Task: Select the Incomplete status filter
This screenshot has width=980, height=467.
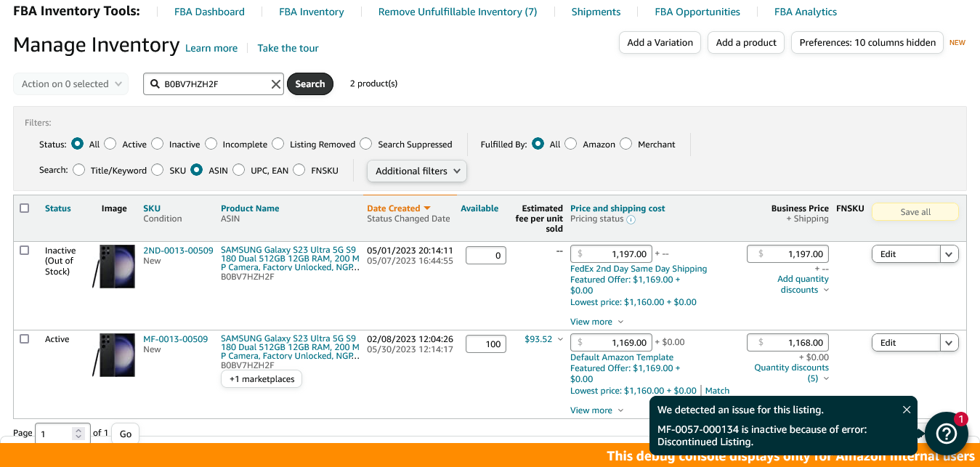Action: click(211, 144)
